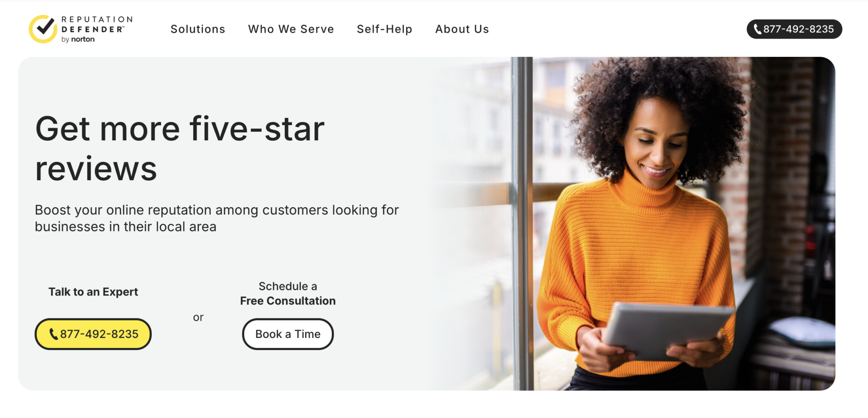Open the Solutions menu
The height and width of the screenshot is (418, 868).
pyautogui.click(x=198, y=29)
